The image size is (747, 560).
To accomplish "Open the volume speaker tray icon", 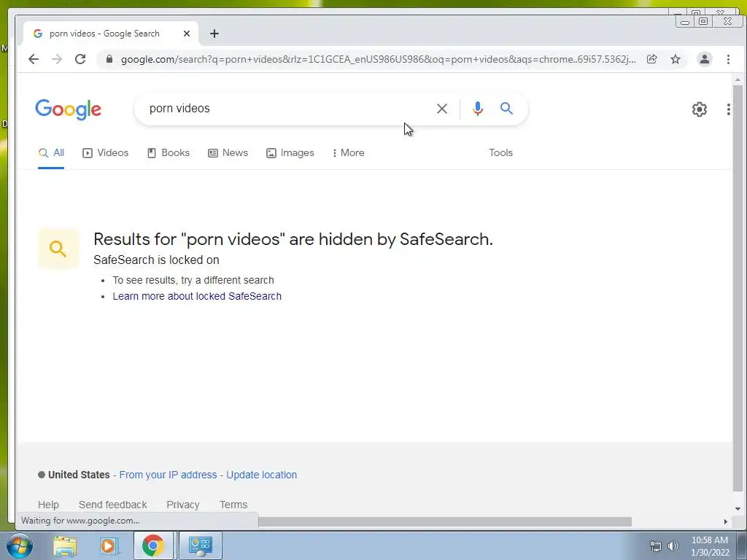I will (x=673, y=546).
